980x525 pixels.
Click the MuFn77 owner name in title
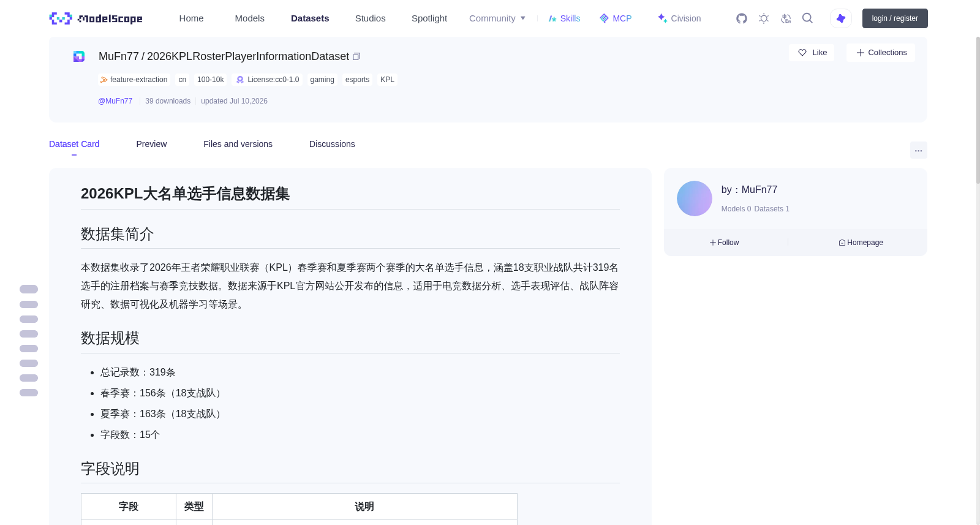(x=119, y=56)
